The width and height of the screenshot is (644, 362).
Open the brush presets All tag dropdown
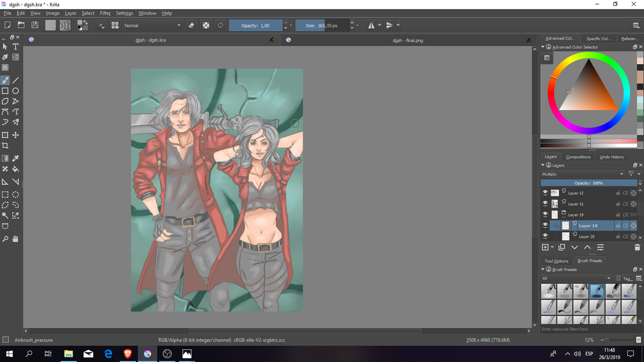click(x=577, y=278)
